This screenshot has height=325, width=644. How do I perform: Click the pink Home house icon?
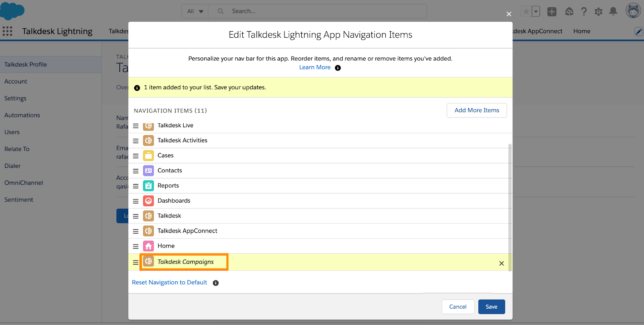point(148,246)
